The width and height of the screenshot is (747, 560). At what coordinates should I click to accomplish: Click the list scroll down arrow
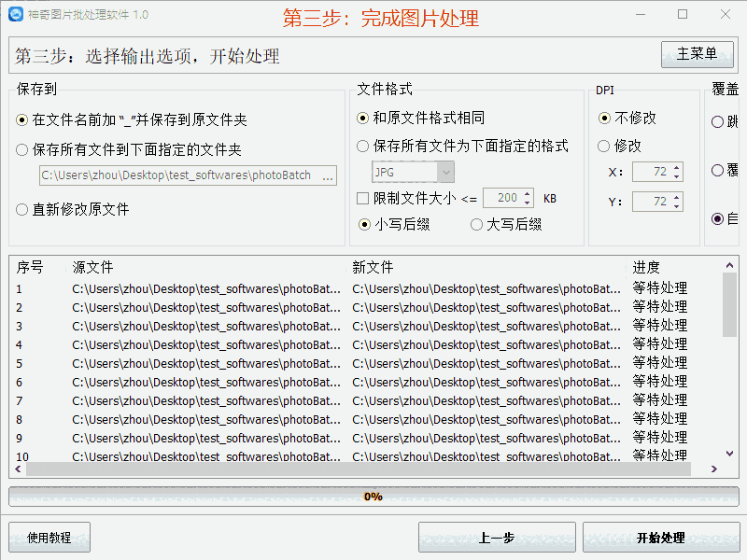point(729,454)
